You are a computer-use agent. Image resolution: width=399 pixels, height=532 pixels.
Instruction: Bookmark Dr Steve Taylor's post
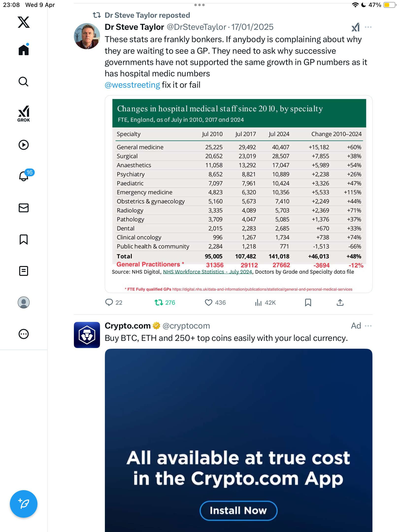(308, 302)
